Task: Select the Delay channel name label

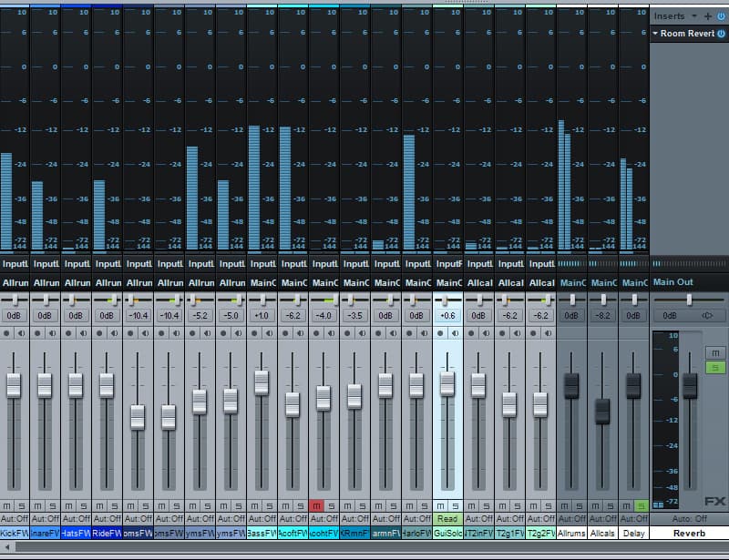Action: click(x=633, y=534)
